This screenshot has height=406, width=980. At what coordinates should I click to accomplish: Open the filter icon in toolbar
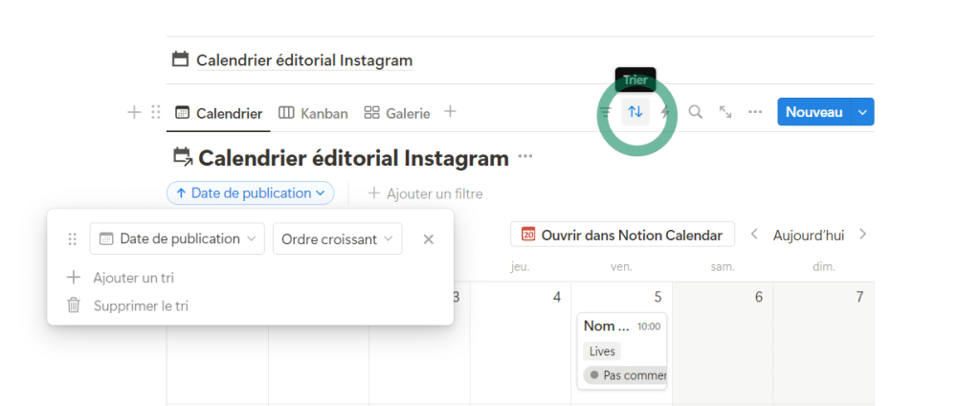pyautogui.click(x=606, y=112)
